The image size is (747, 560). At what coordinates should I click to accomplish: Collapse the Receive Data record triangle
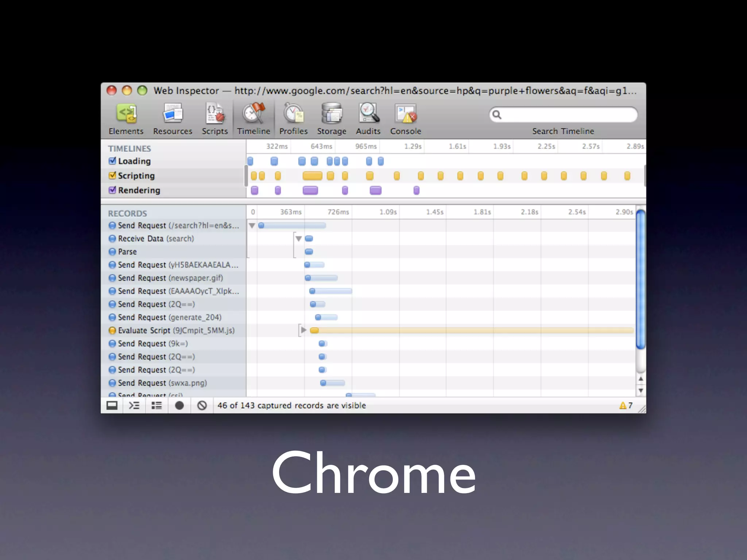[x=299, y=239]
